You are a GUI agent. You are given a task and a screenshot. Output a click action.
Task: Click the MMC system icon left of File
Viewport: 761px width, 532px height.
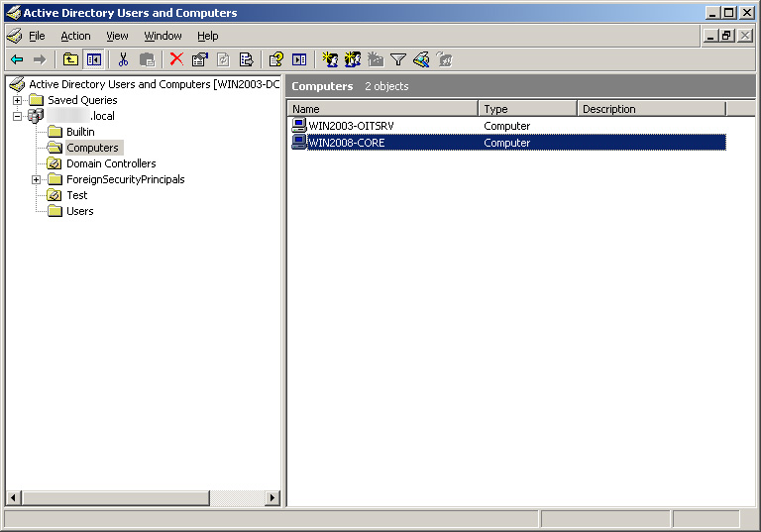pos(15,36)
